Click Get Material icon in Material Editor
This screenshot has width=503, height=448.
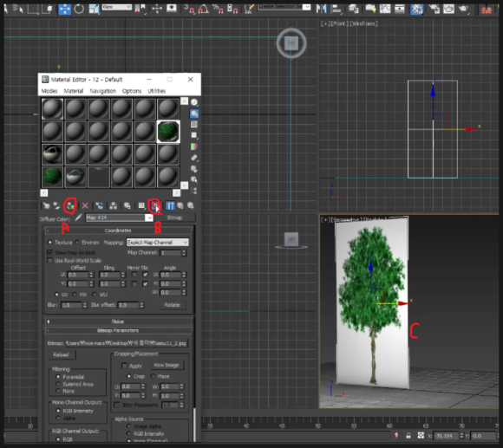[47, 205]
